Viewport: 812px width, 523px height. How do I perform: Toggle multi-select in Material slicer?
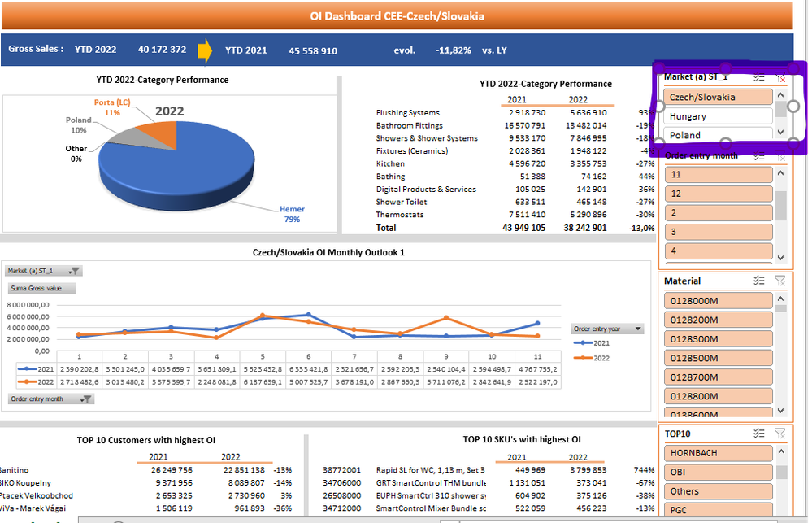coord(758,281)
